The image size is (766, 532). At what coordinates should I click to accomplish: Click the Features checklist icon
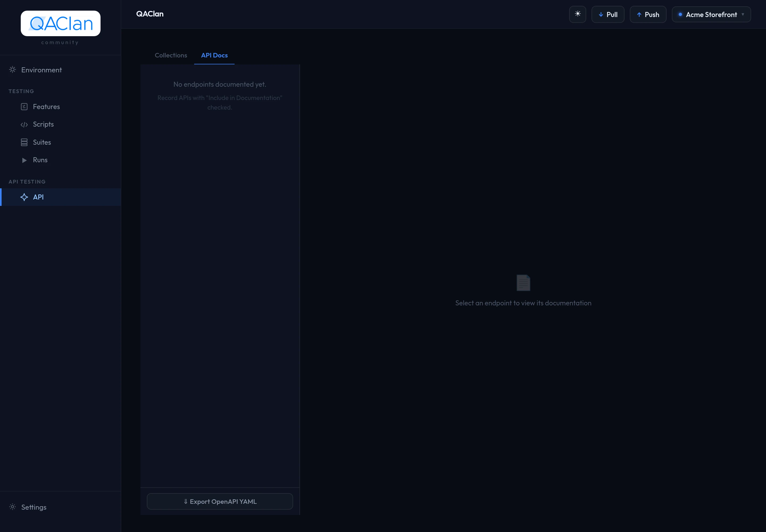pyautogui.click(x=24, y=107)
